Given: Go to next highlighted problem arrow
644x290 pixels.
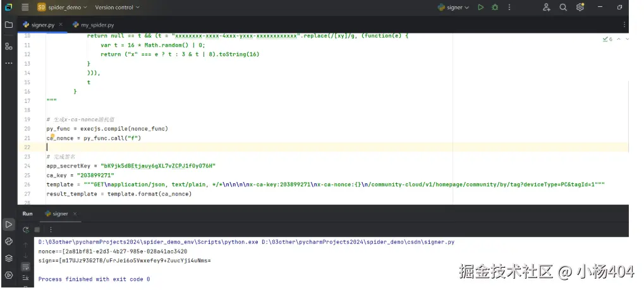Looking at the screenshot, I should tap(627, 39).
